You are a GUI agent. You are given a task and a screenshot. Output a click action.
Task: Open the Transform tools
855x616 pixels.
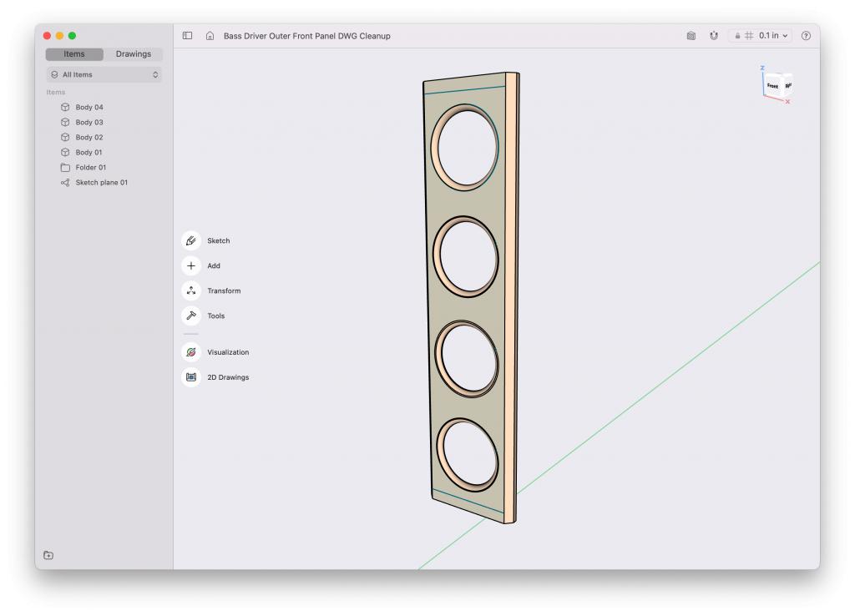tap(191, 290)
